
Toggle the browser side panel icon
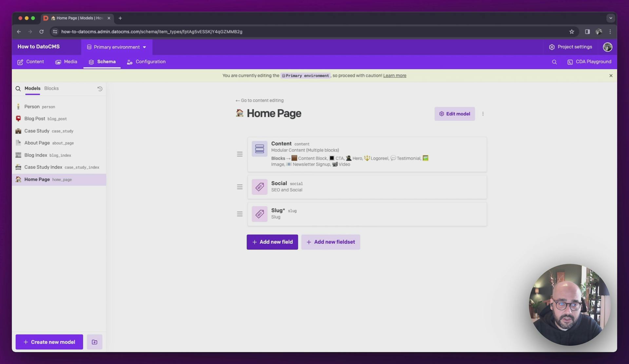coord(587,32)
